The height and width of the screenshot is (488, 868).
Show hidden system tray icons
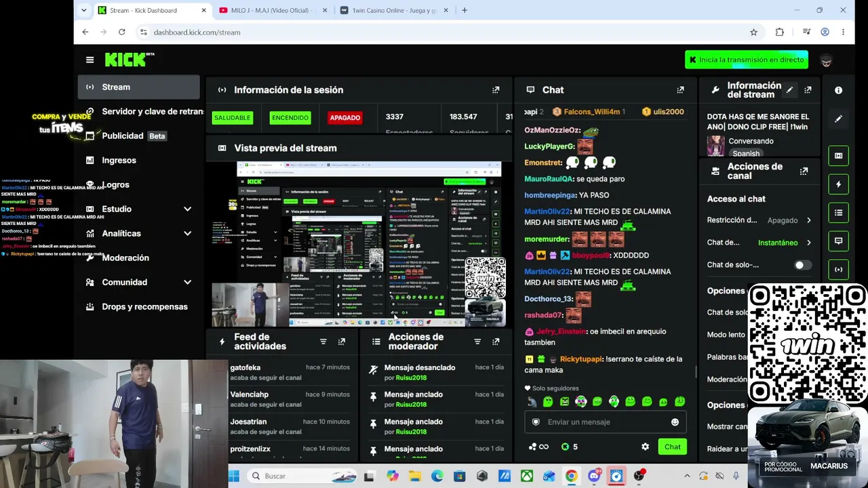pyautogui.click(x=687, y=476)
